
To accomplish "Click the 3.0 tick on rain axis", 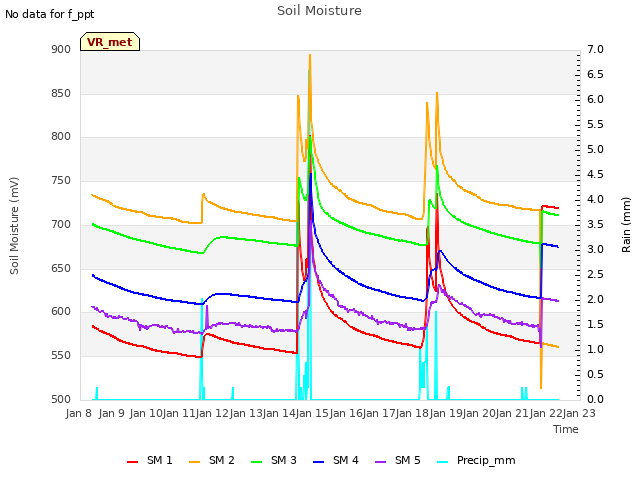I will coord(595,249).
